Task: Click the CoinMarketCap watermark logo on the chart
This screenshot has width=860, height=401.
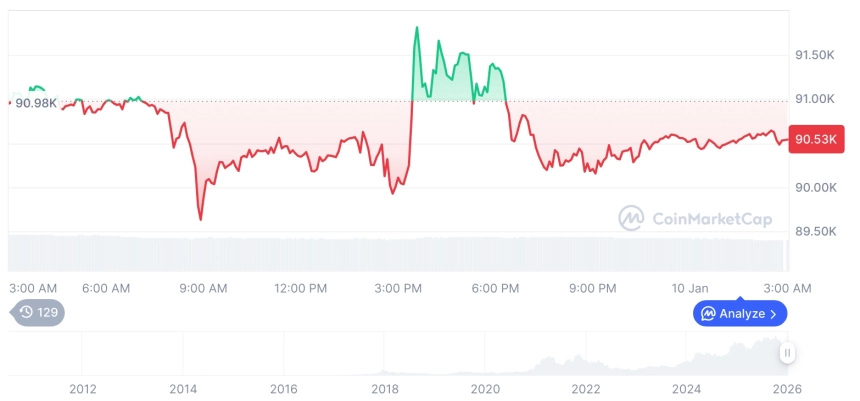Action: [x=631, y=217]
